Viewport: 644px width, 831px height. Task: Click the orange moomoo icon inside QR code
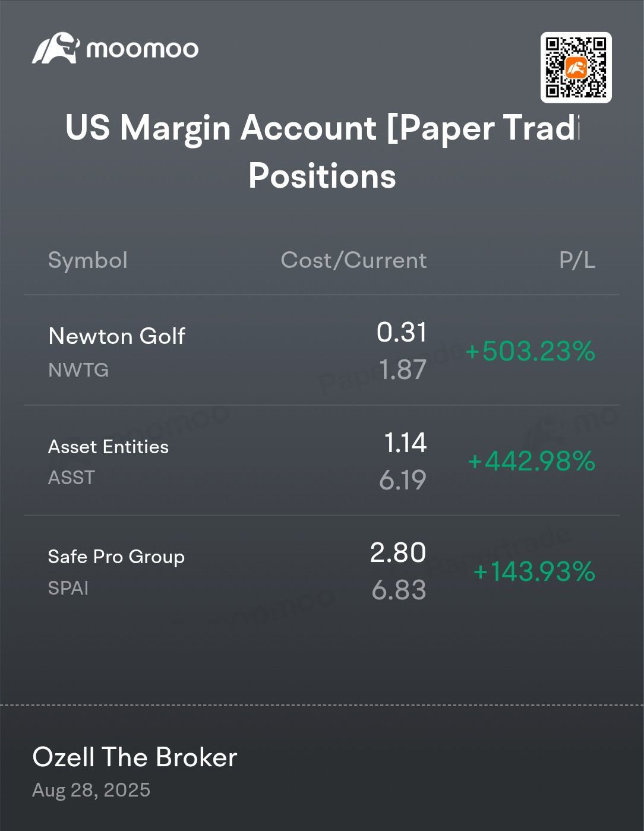576,68
